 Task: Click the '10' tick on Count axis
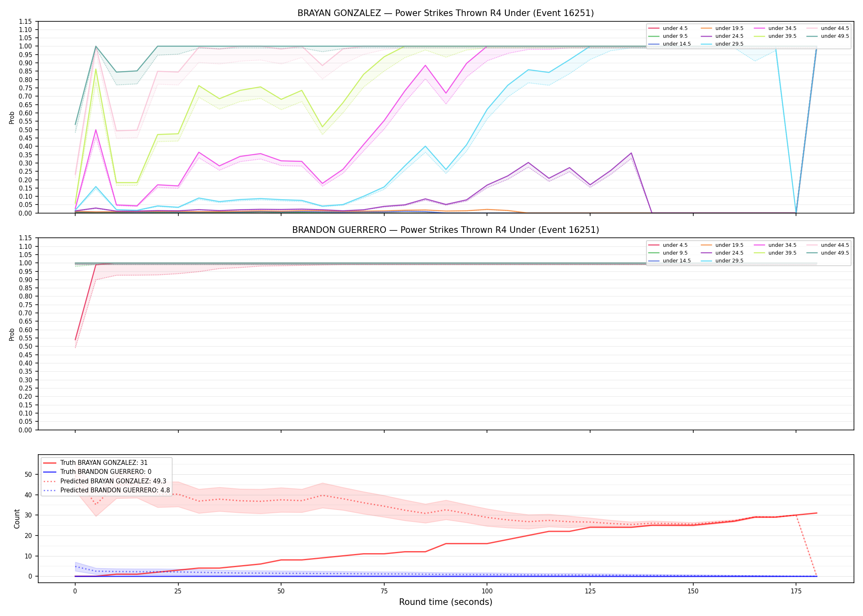point(28,556)
